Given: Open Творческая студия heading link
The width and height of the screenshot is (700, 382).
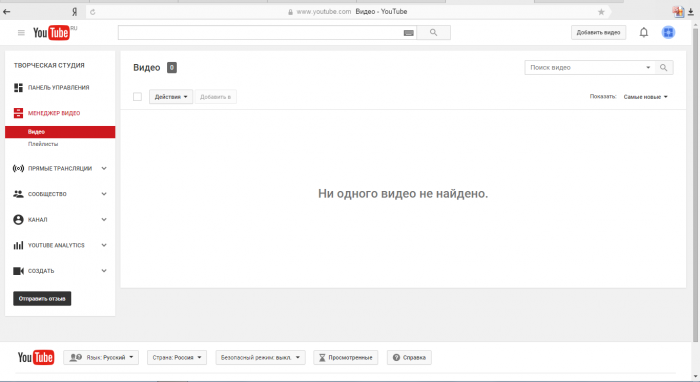Looking at the screenshot, I should (x=49, y=65).
